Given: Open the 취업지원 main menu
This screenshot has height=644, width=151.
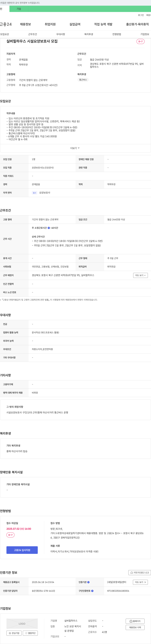Looking at the screenshot, I should pyautogui.click(x=50, y=24).
